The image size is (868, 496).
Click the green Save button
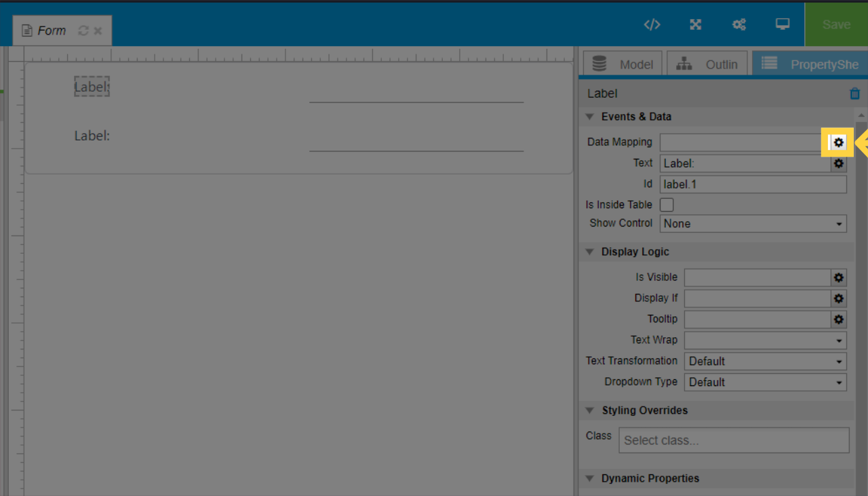point(835,24)
